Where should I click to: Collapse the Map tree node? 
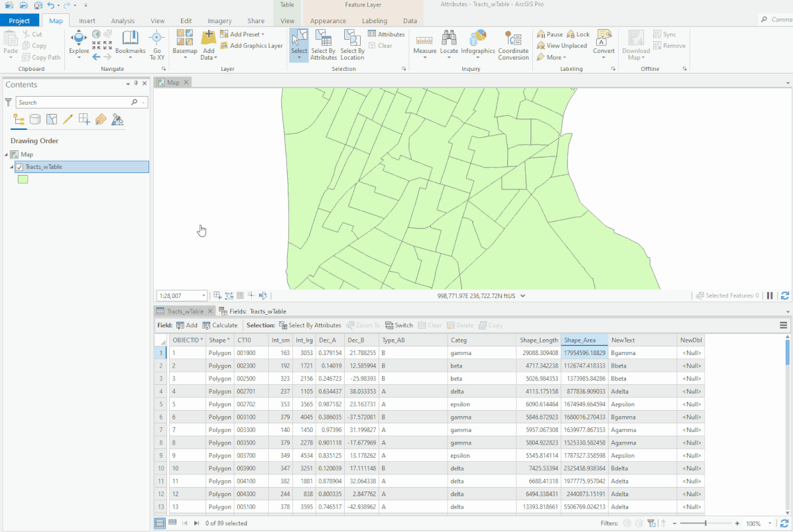6,154
